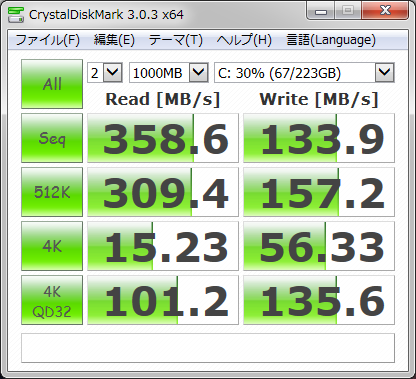Image resolution: width=416 pixels, height=379 pixels.
Task: Click the 512K write result 157.2
Action: point(319,192)
